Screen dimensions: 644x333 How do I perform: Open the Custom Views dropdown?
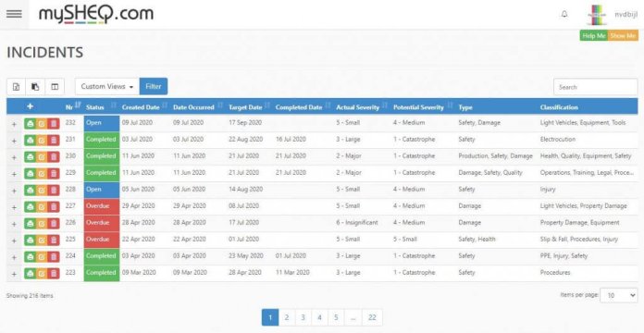pyautogui.click(x=107, y=87)
